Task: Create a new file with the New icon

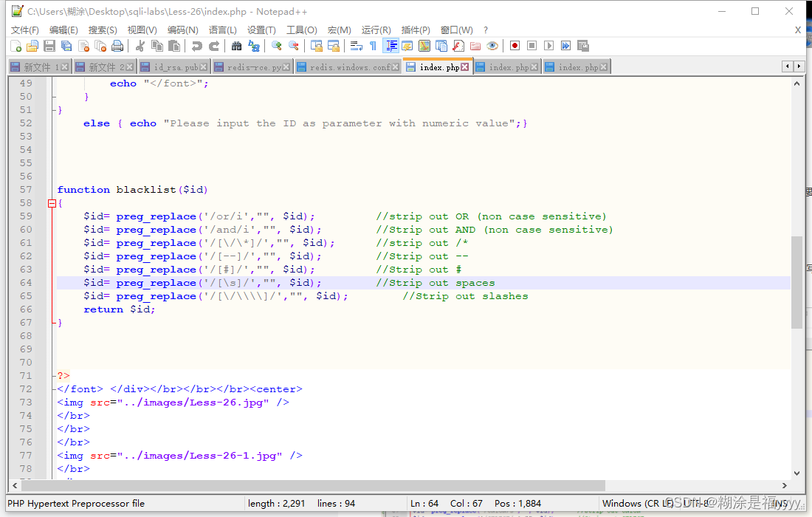Action: (16, 46)
